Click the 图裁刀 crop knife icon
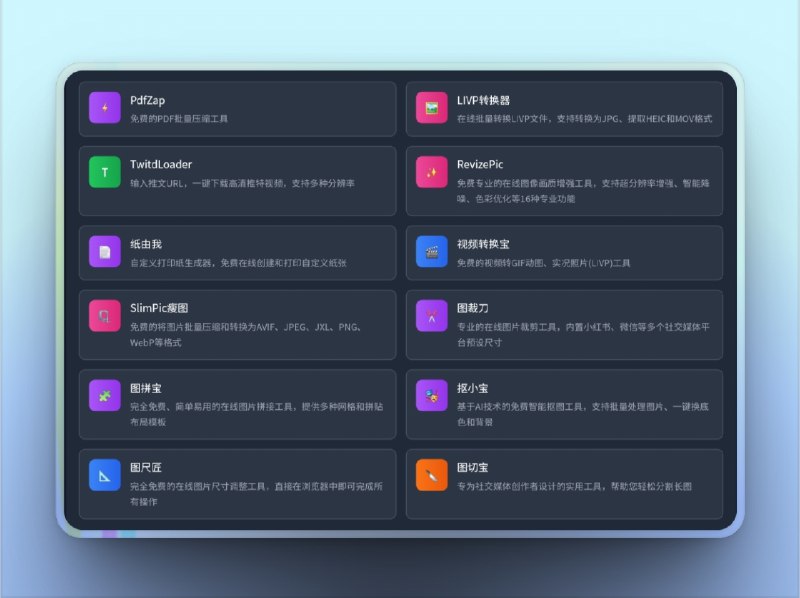Viewport: 800px width, 598px height. tap(432, 316)
